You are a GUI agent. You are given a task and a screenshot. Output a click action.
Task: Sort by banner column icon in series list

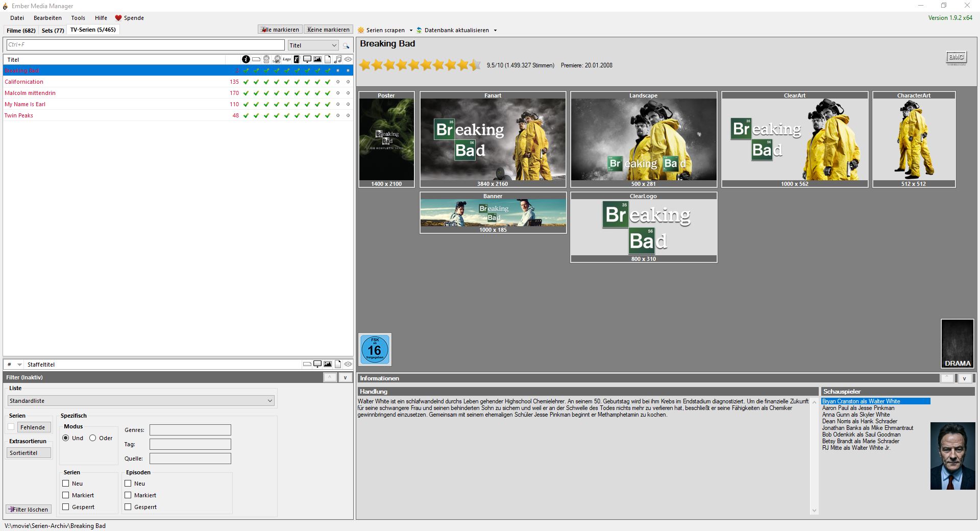(256, 59)
